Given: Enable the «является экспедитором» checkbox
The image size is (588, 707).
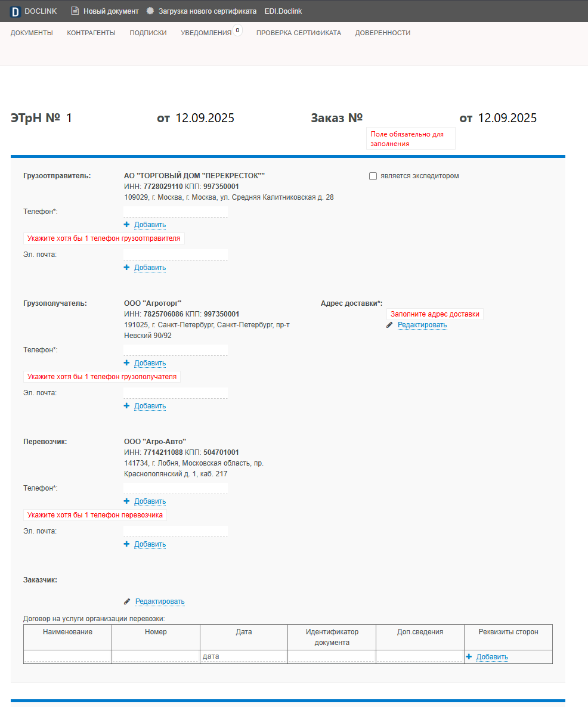Looking at the screenshot, I should pyautogui.click(x=373, y=176).
